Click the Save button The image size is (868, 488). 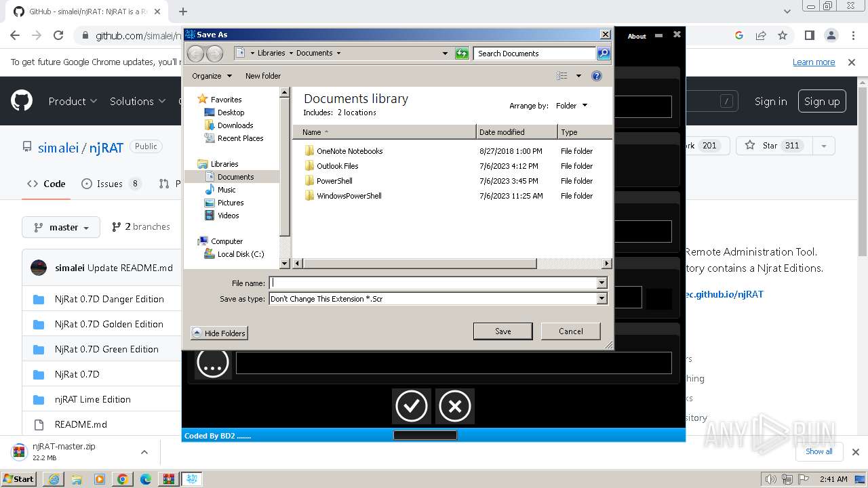click(502, 331)
